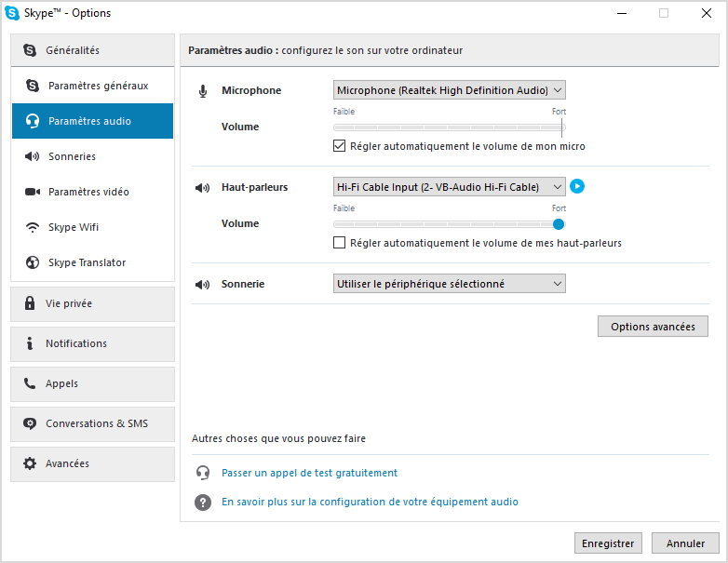Image resolution: width=728 pixels, height=563 pixels.
Task: Enable automatic speaker volume adjustment checkbox
Action: tap(340, 243)
